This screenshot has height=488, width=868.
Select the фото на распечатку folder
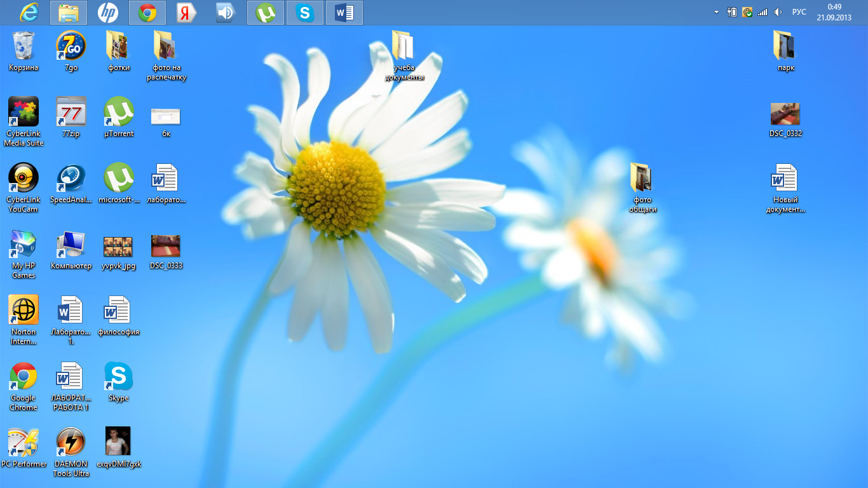point(166,56)
